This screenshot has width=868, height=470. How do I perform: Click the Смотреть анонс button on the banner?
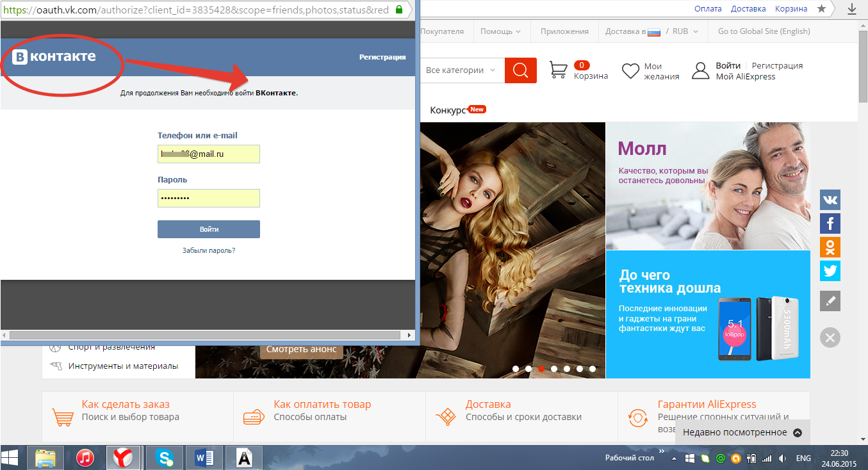coord(302,350)
